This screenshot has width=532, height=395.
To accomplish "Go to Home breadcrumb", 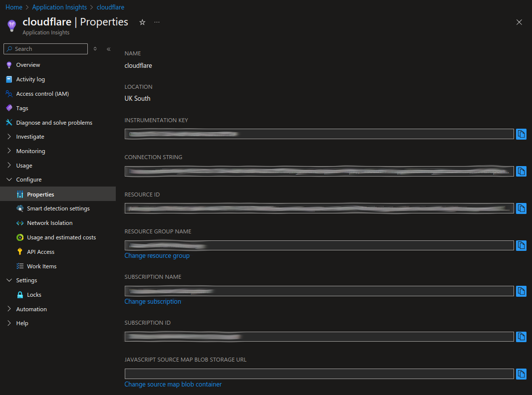I will tap(14, 7).
